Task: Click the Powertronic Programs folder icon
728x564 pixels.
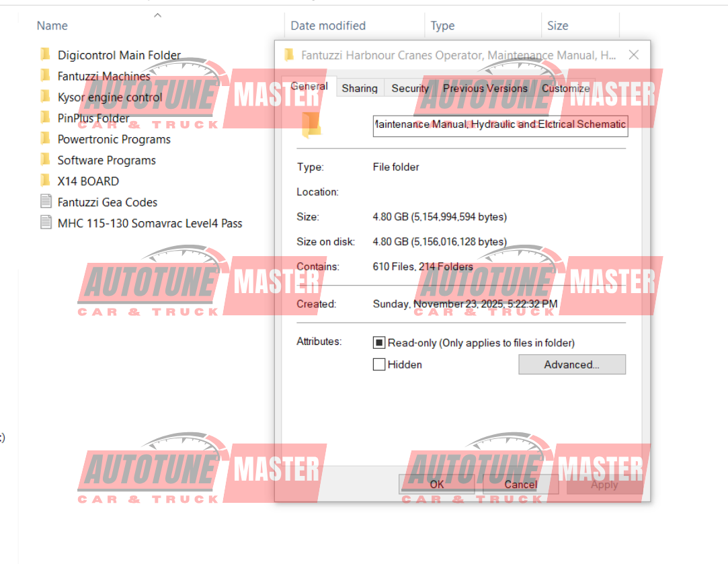Action: pyautogui.click(x=46, y=139)
